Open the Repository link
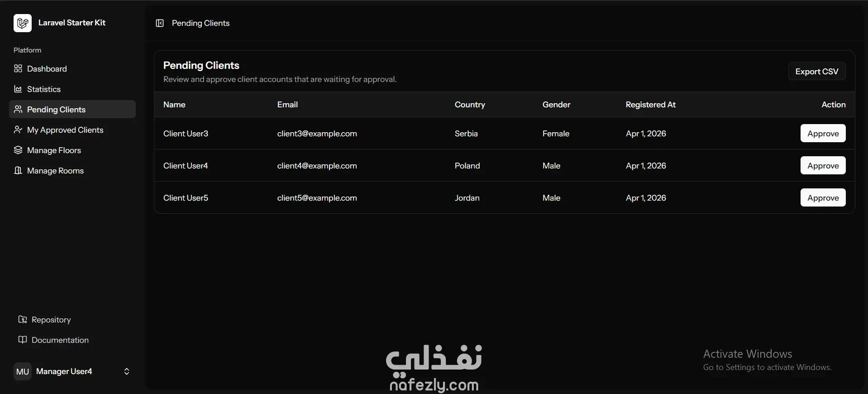The width and height of the screenshot is (868, 394). tap(72, 319)
